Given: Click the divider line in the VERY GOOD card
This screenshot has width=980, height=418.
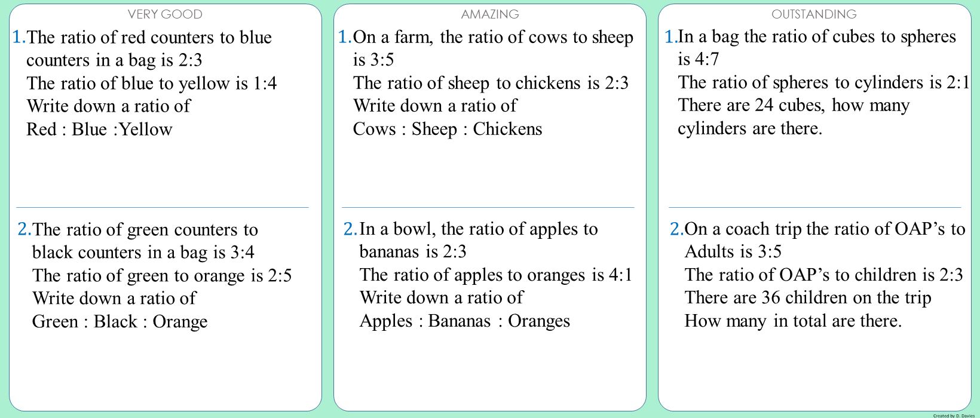Looking at the screenshot, I should click(x=163, y=207).
